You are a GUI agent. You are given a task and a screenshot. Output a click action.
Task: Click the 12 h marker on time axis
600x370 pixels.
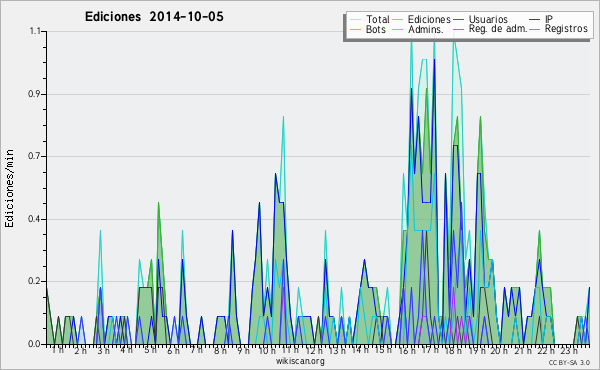pos(314,350)
